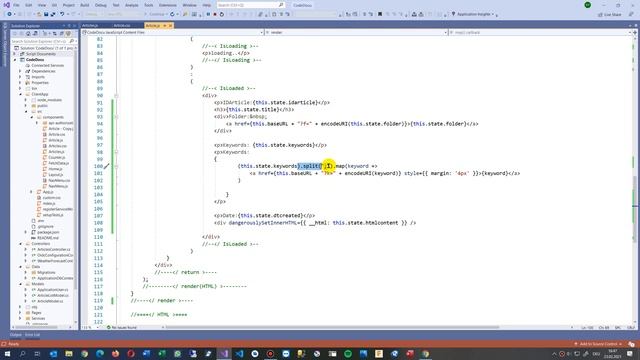This screenshot has width=640, height=360.
Task: Open VS Code from taskbar
Action: [x=239, y=353]
